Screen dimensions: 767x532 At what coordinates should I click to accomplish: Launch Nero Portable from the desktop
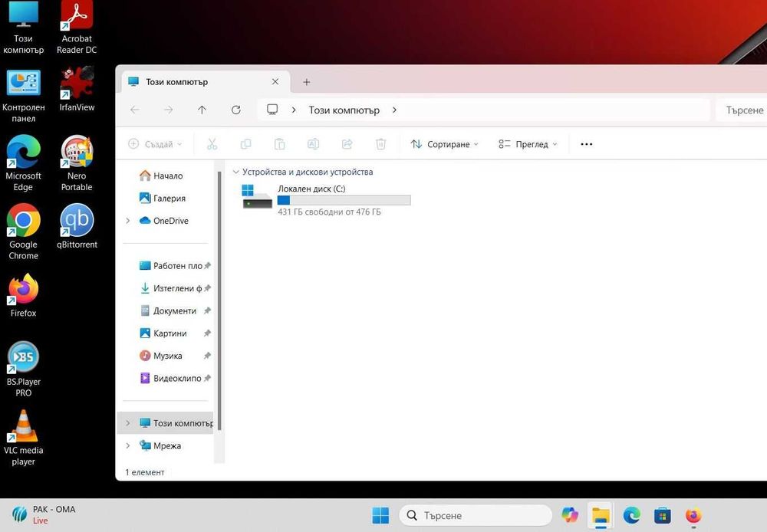[x=76, y=163]
